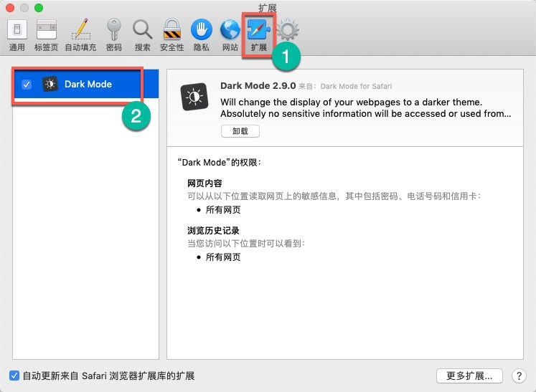Toggle 自动更新来自 Safari 浏览器扩展库的扩展 checkbox
Viewport: 536px width, 392px height.
[x=14, y=376]
